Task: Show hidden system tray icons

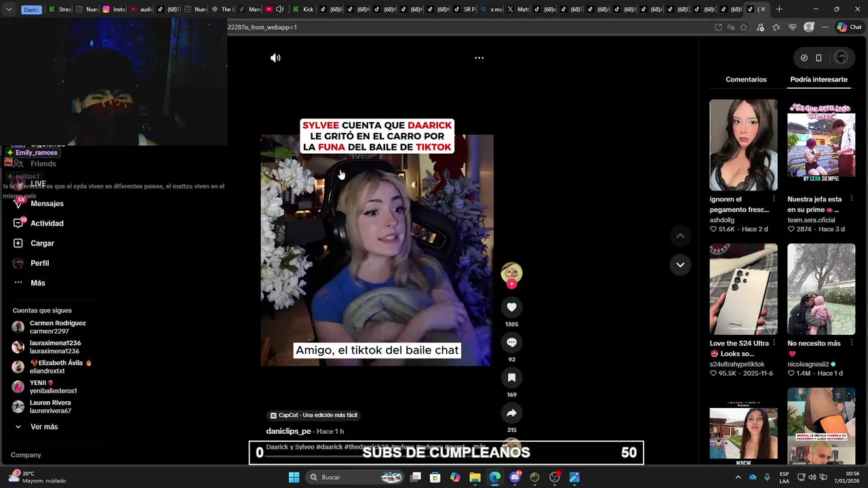Action: click(x=738, y=477)
